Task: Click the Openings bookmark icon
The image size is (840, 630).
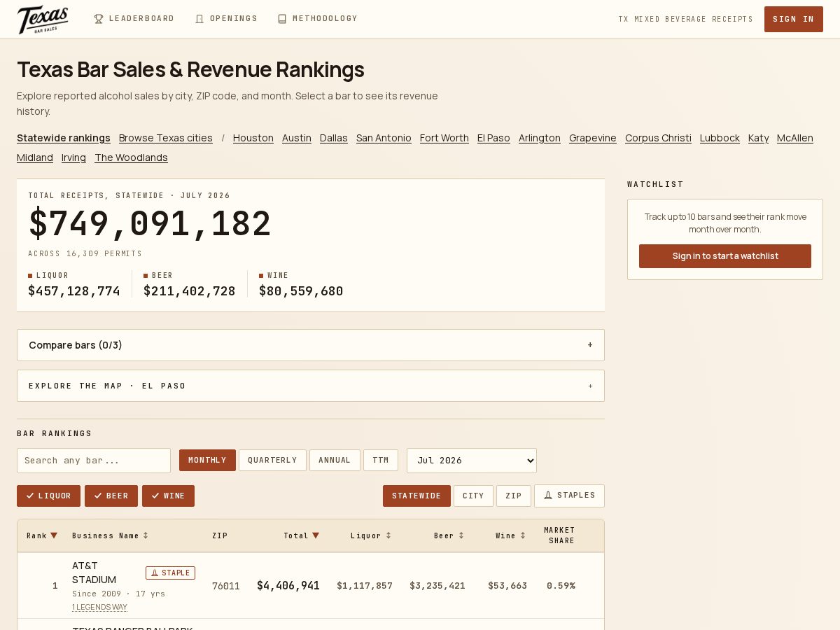Action: [x=199, y=19]
